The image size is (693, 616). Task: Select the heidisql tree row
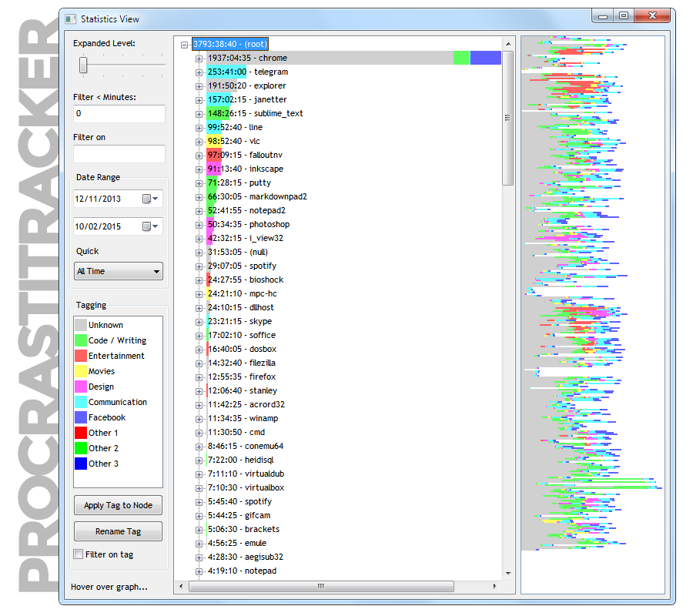tap(241, 460)
